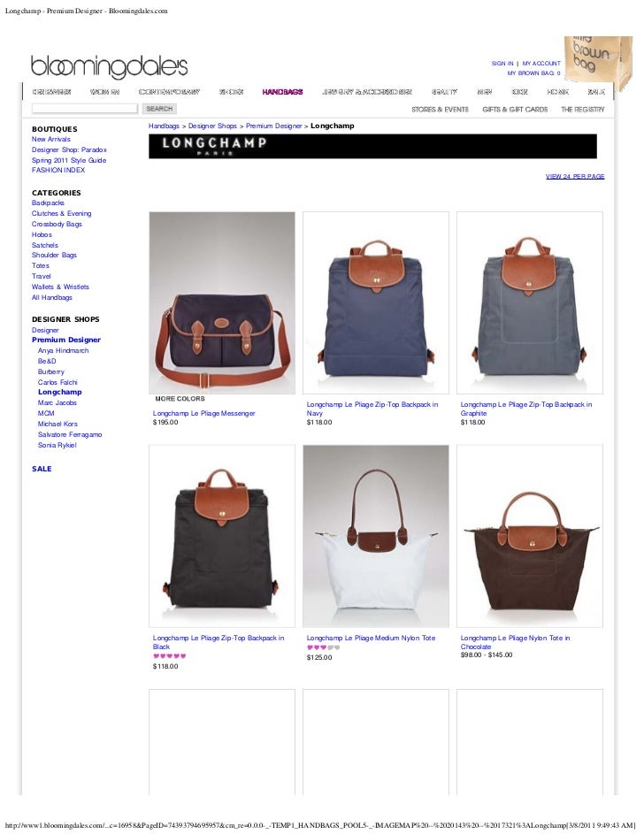The image size is (644, 834).
Task: Click the SEARCH button
Action: [159, 109]
